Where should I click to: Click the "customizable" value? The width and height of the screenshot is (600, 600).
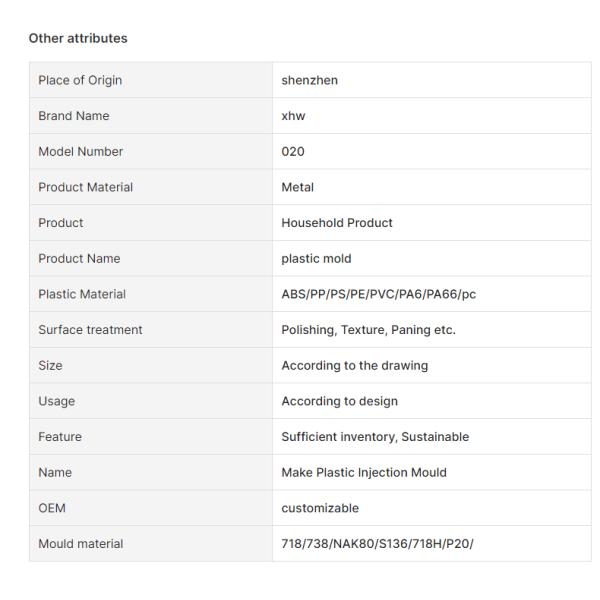pos(320,508)
